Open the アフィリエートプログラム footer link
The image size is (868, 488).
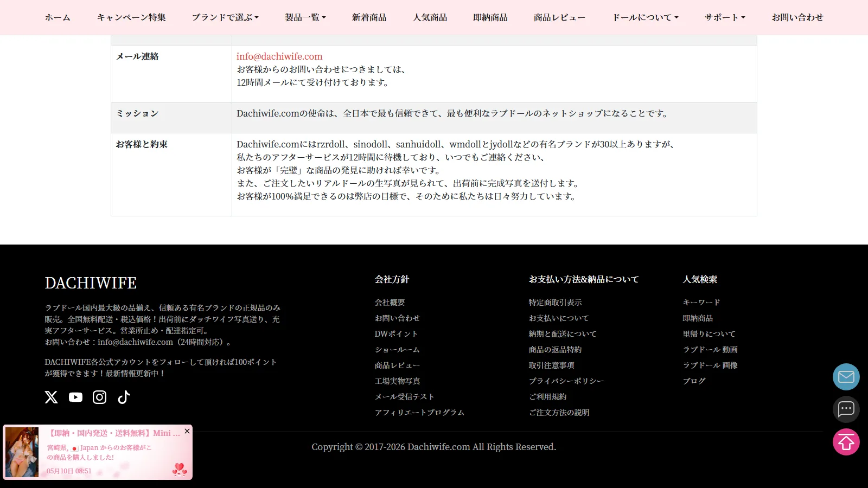(420, 413)
